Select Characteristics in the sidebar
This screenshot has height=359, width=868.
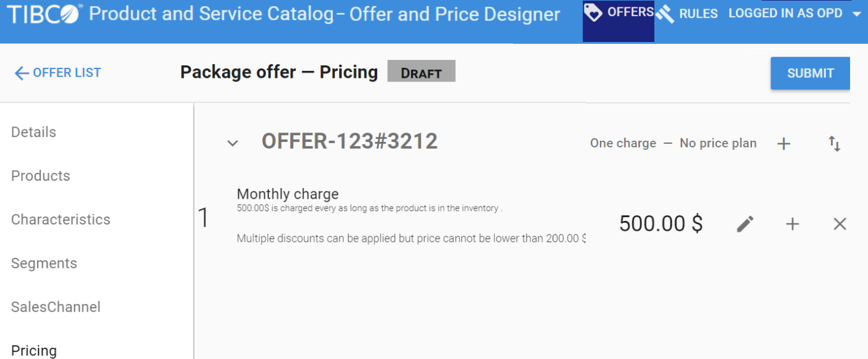click(x=61, y=220)
